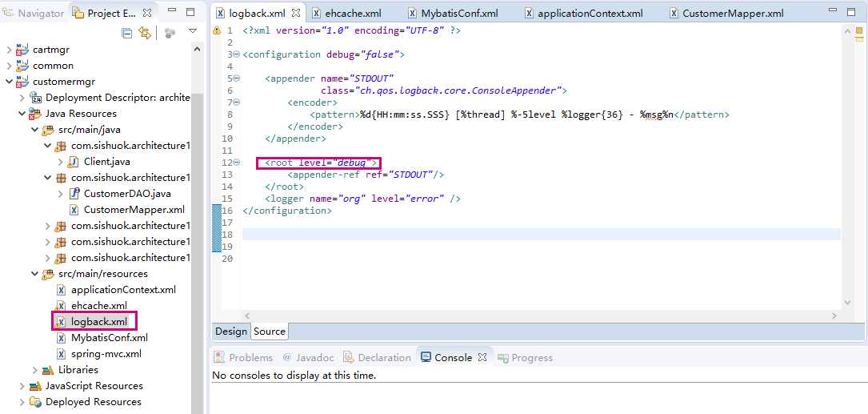Click the Deployment Descriptor icon
The height and width of the screenshot is (414, 868).
pyautogui.click(x=35, y=98)
